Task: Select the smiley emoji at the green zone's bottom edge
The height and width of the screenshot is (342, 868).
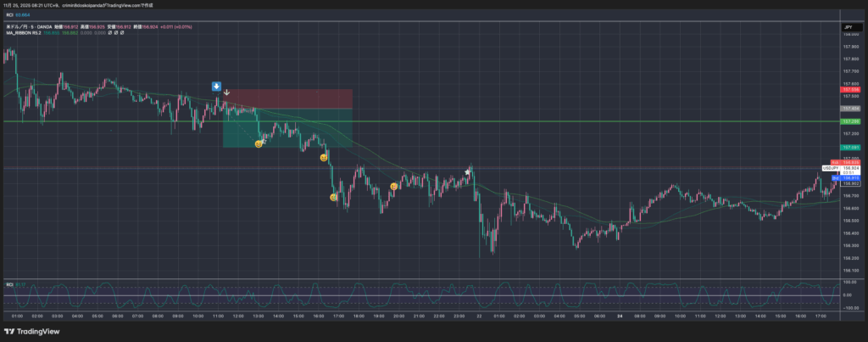Action: [x=259, y=144]
